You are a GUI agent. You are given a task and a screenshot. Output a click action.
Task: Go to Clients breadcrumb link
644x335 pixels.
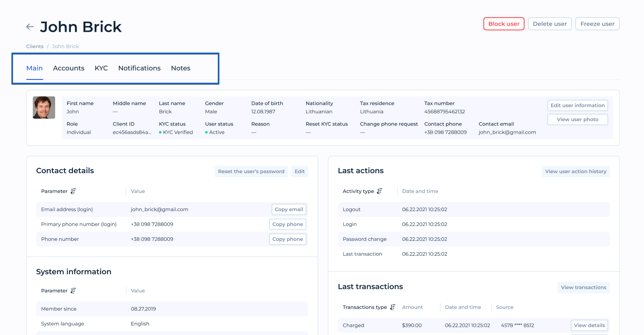coord(35,46)
